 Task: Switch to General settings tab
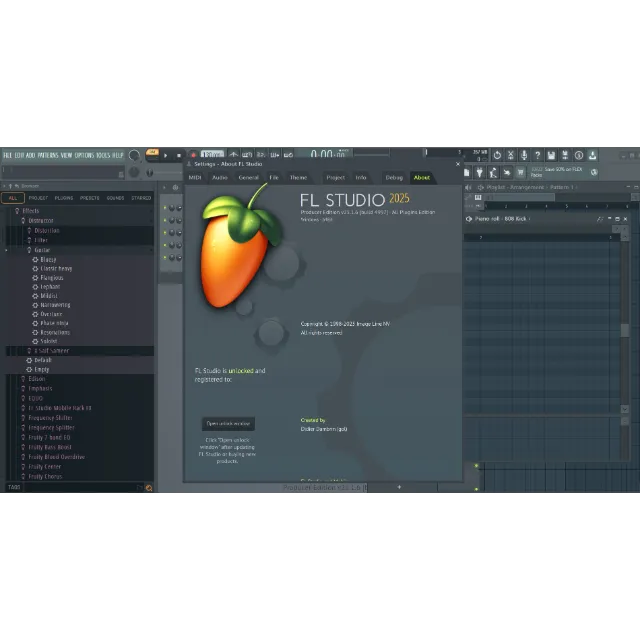tap(249, 178)
